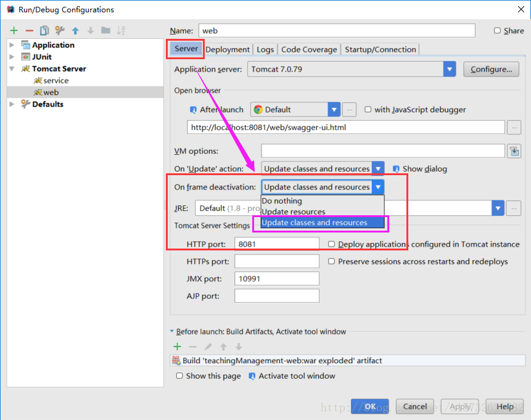
Task: Collapse the Tomcat Server tree node
Action: click(12, 68)
